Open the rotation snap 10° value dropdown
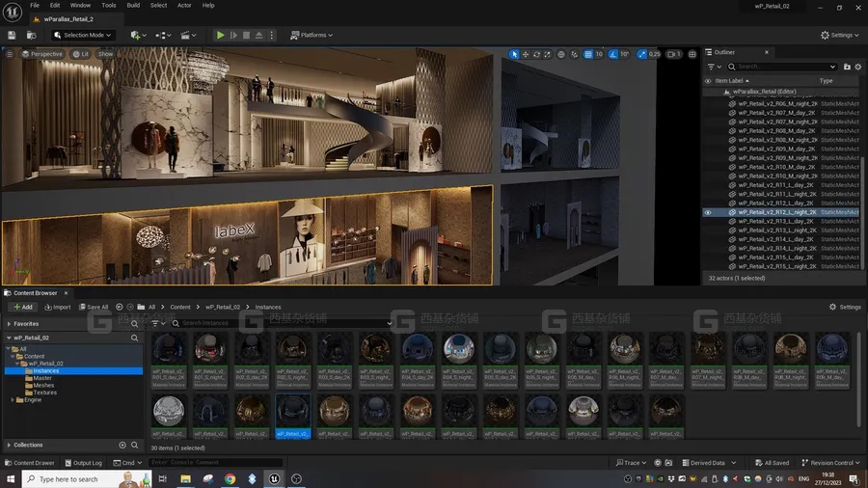This screenshot has height=488, width=868. [624, 54]
